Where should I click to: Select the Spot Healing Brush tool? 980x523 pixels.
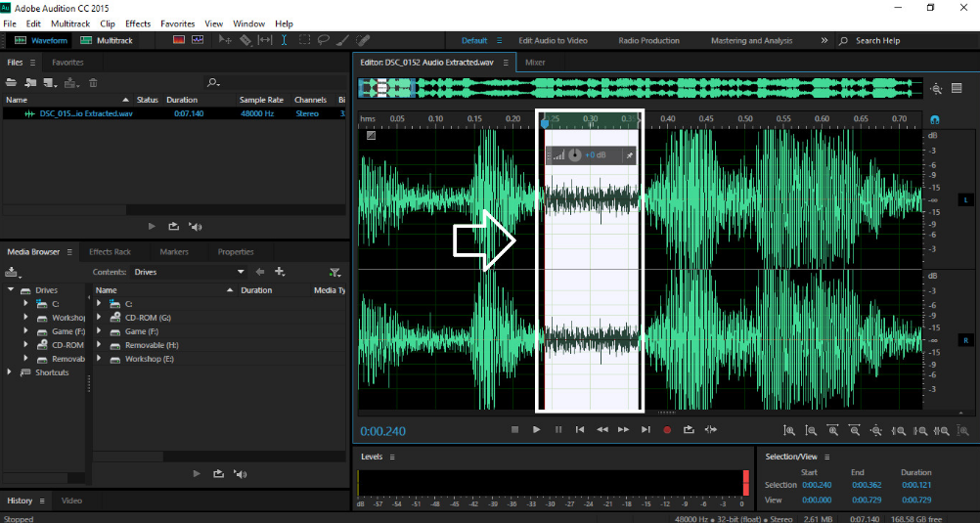point(363,40)
